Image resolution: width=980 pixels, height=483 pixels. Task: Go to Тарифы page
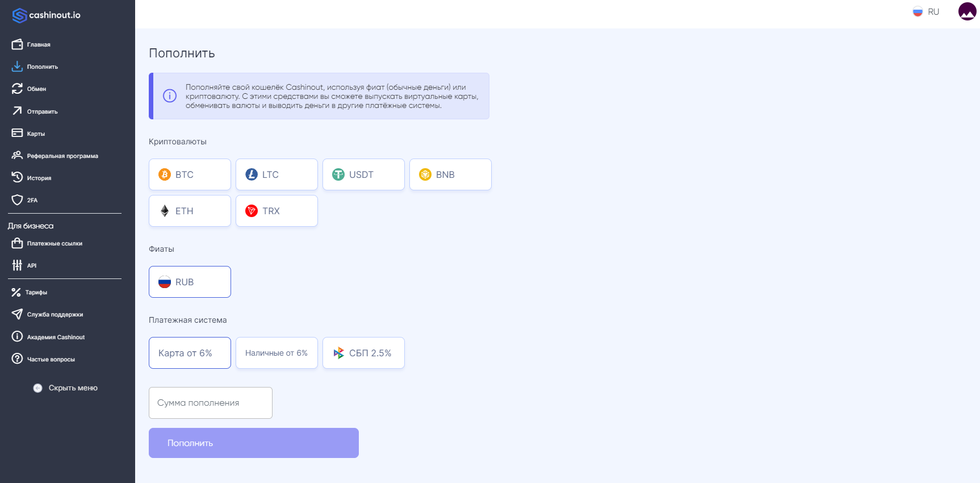tap(36, 292)
